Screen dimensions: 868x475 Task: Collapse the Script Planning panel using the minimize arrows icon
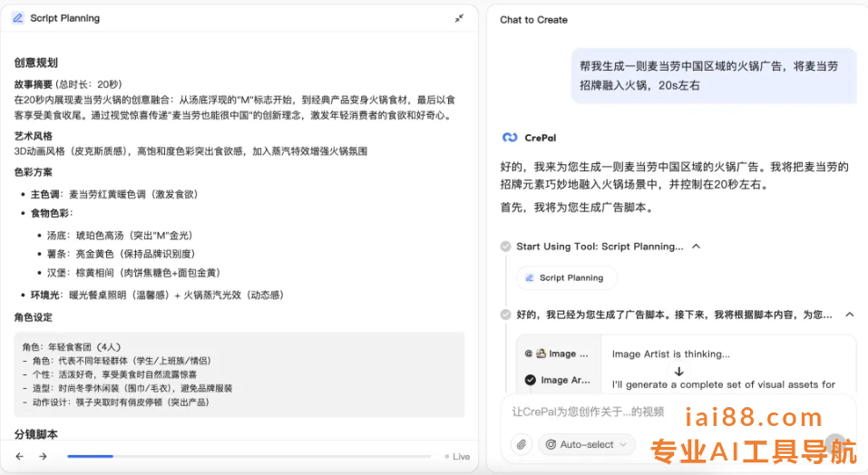[459, 18]
